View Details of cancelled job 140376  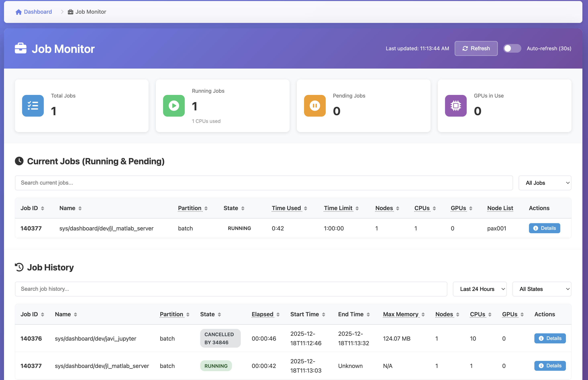[x=550, y=338]
